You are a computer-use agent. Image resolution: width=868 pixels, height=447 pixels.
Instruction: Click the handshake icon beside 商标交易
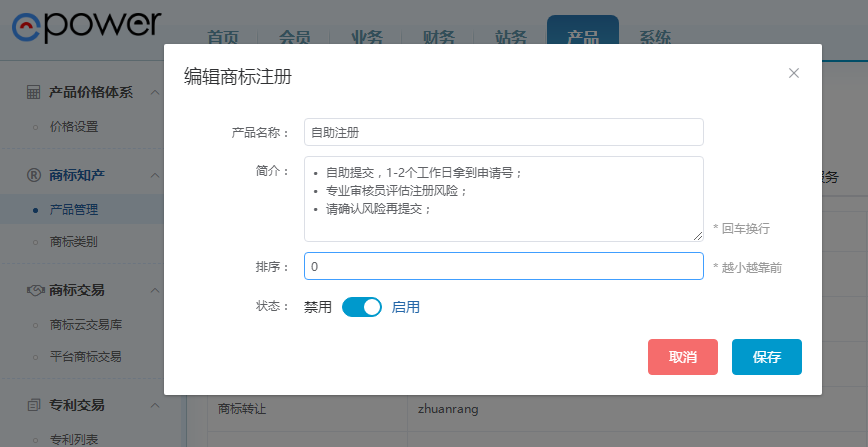(35, 290)
